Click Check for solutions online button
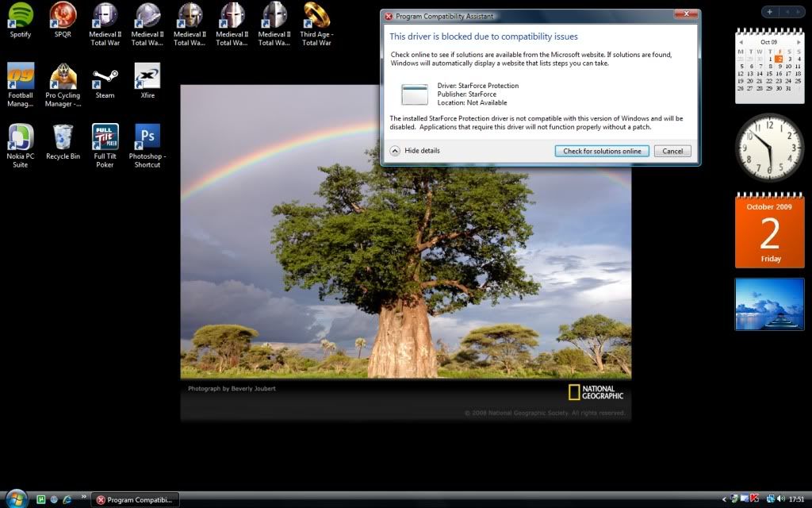This screenshot has height=508, width=812. [x=602, y=151]
